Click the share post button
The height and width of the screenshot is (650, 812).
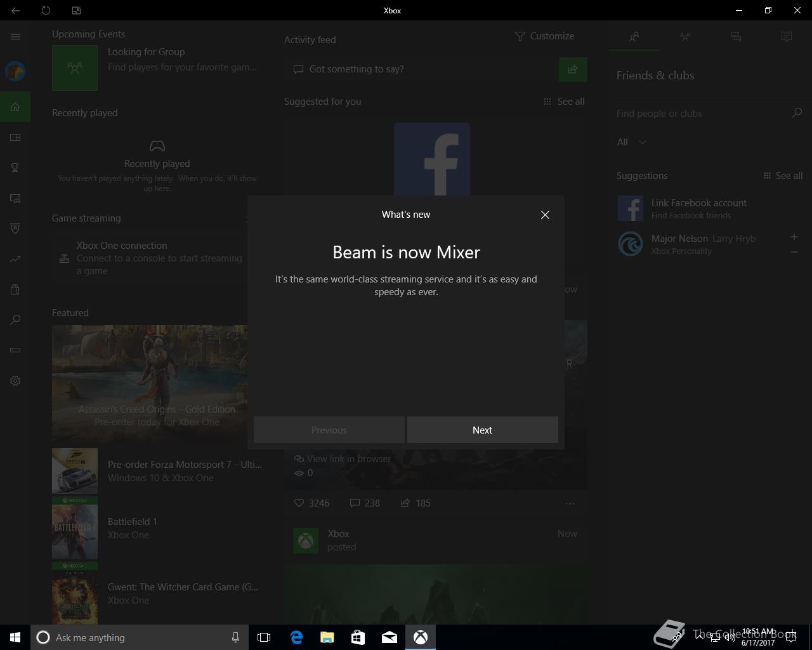573,69
